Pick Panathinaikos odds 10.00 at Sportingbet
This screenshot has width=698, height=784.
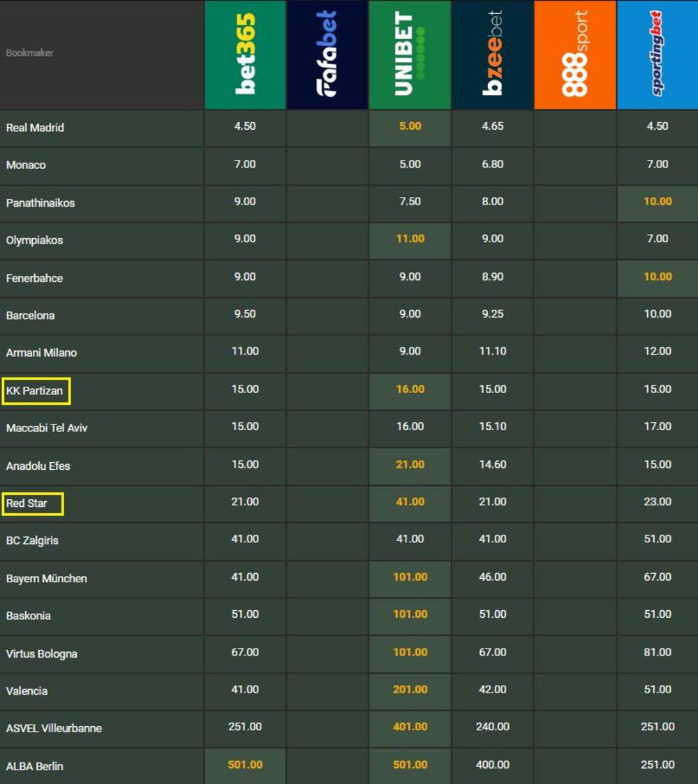coord(657,202)
